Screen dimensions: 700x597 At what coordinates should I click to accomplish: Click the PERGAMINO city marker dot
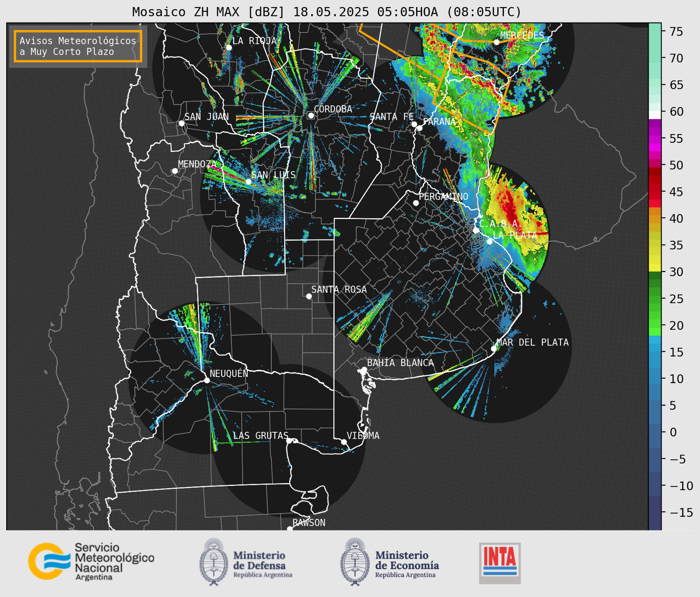[416, 203]
